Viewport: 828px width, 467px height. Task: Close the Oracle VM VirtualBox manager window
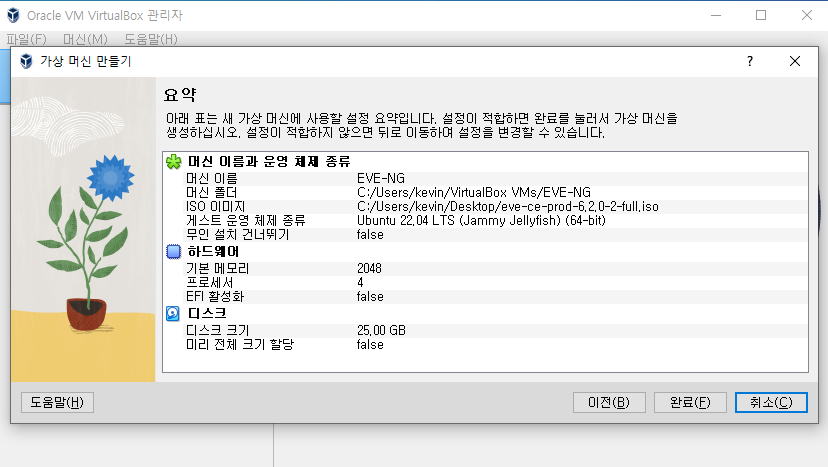(807, 15)
